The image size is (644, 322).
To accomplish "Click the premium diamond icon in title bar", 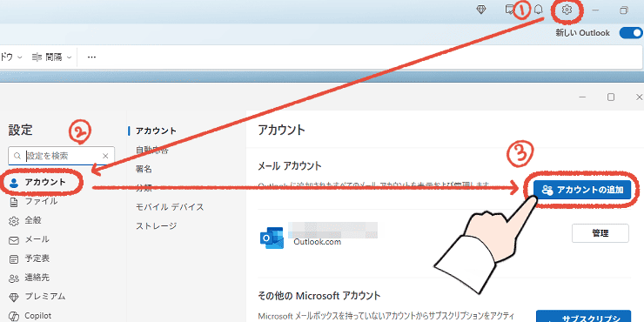I will point(481,10).
